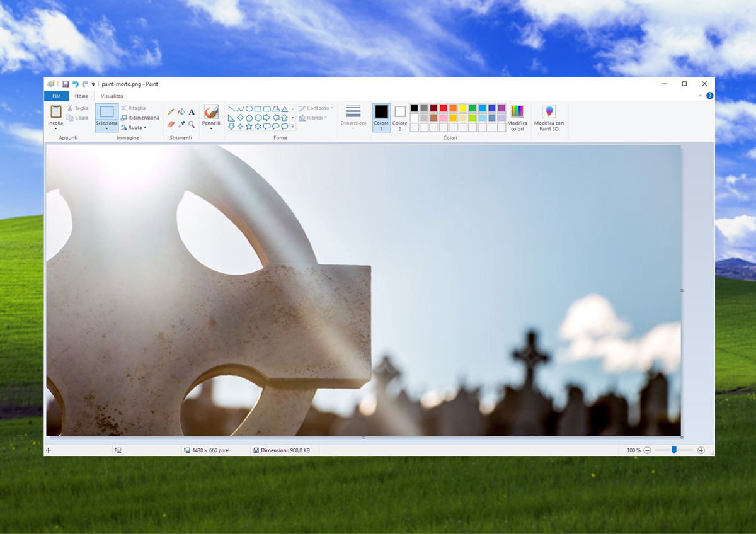
Task: Save the file using the floppy icon
Action: pyautogui.click(x=66, y=84)
